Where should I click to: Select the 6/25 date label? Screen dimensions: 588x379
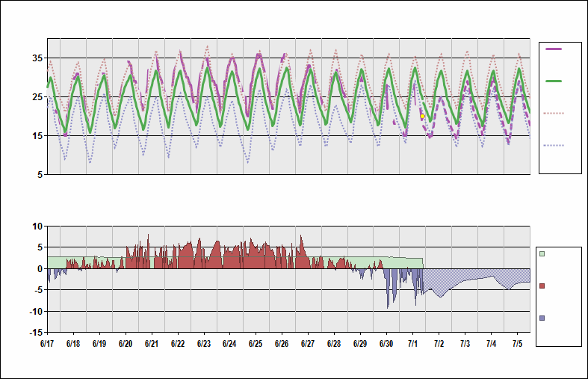255,343
